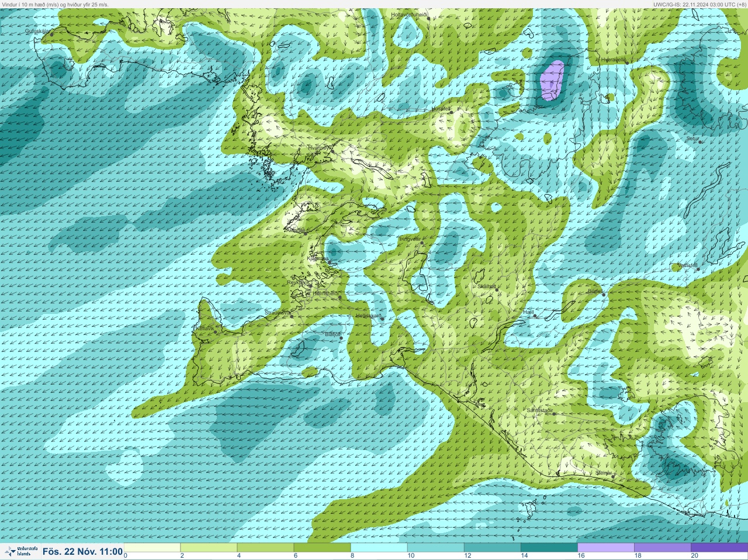Click the Hvanneyri station marker

point(332,150)
